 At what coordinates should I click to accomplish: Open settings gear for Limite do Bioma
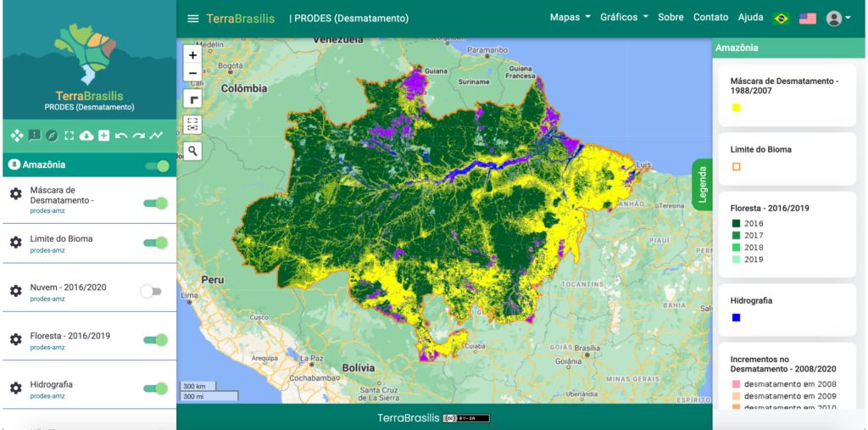pyautogui.click(x=16, y=243)
